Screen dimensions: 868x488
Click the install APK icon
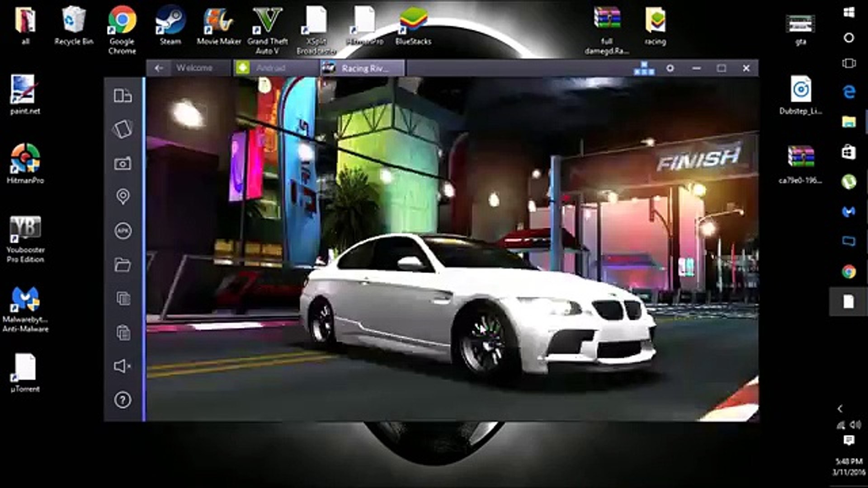[x=123, y=231]
